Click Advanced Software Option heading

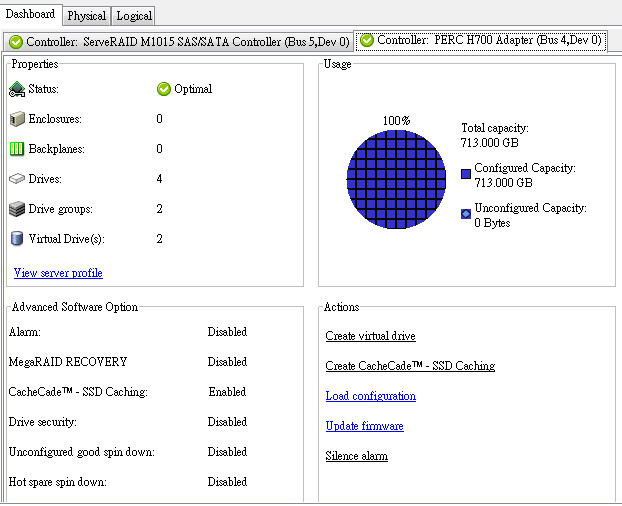click(x=75, y=307)
